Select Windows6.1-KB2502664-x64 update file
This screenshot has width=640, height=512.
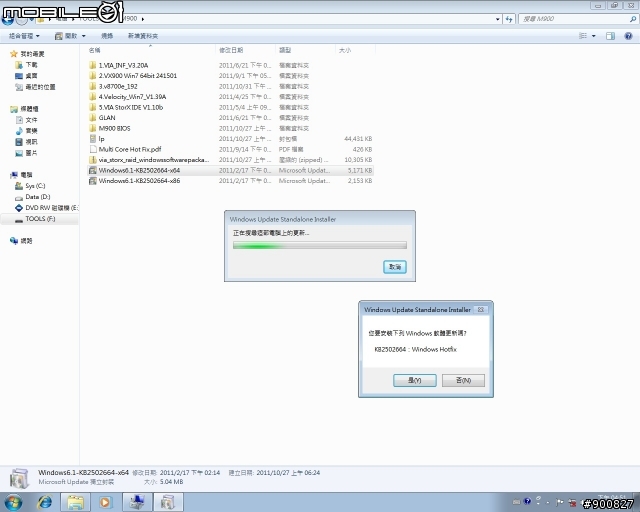click(231, 170)
